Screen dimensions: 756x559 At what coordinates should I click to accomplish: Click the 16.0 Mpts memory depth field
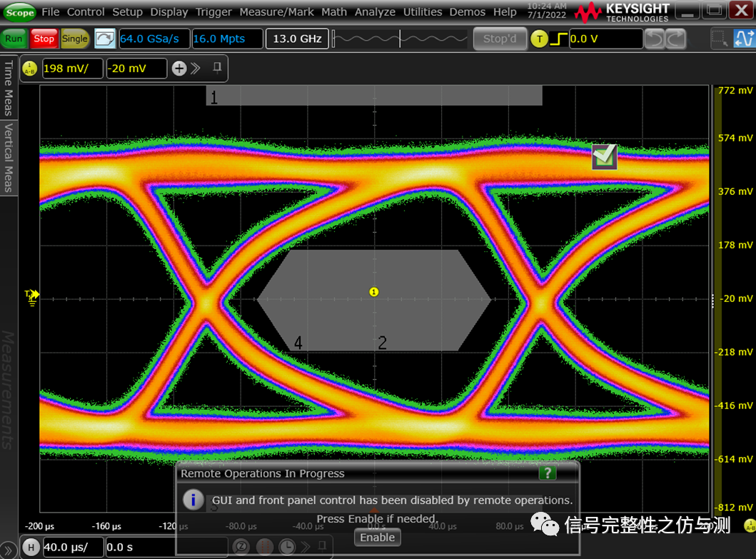point(228,39)
